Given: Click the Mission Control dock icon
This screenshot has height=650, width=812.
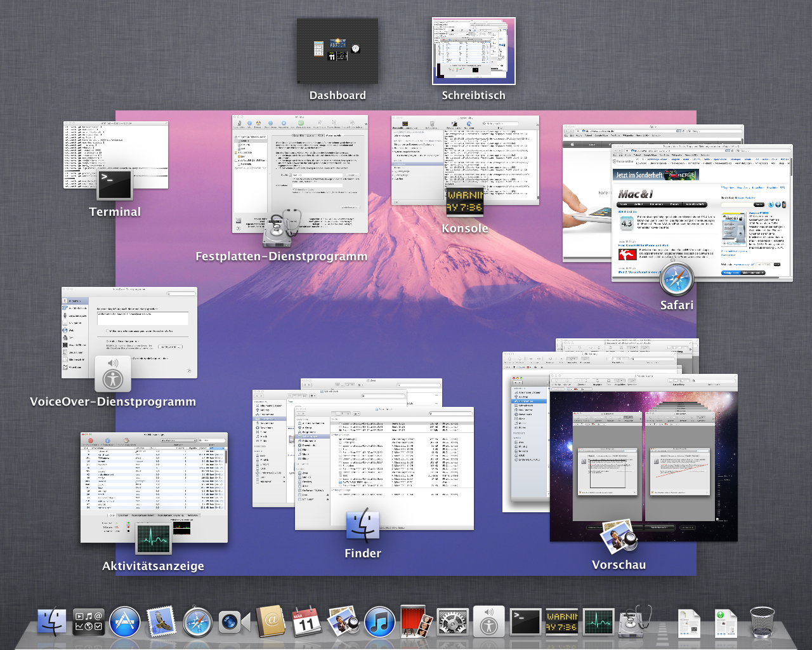Looking at the screenshot, I should 89,623.
